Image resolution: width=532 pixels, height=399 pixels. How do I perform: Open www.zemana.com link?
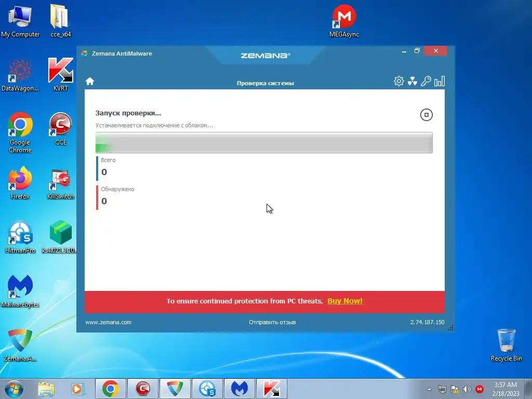pos(108,322)
